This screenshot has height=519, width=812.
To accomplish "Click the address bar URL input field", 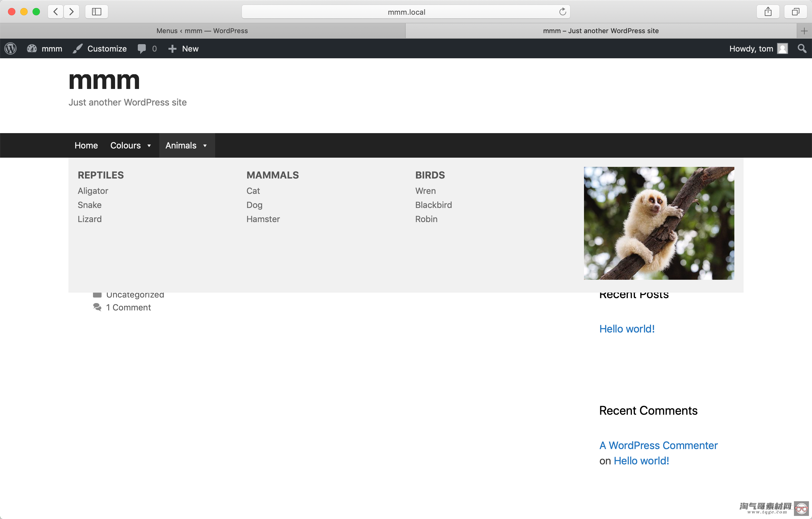I will click(x=406, y=11).
